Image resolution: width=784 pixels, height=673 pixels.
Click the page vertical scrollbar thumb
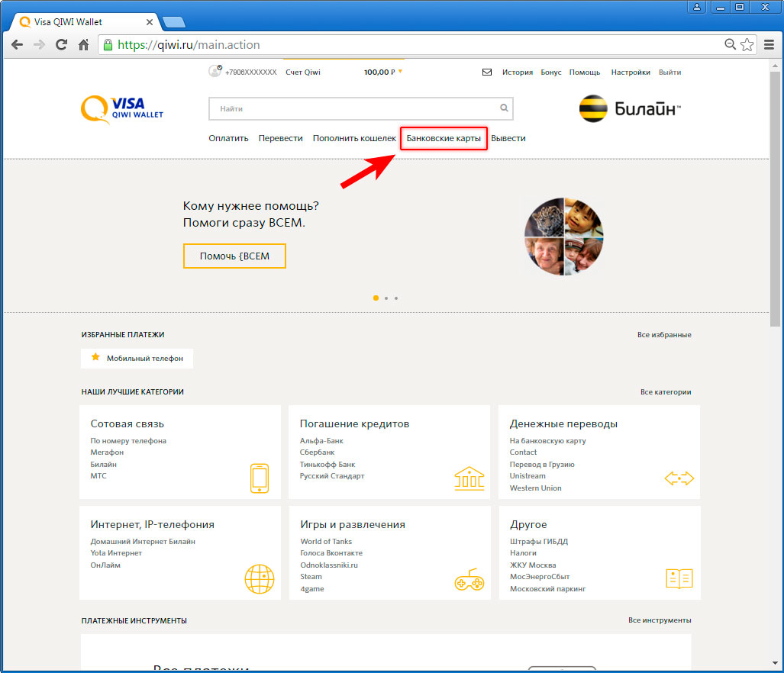click(x=775, y=198)
